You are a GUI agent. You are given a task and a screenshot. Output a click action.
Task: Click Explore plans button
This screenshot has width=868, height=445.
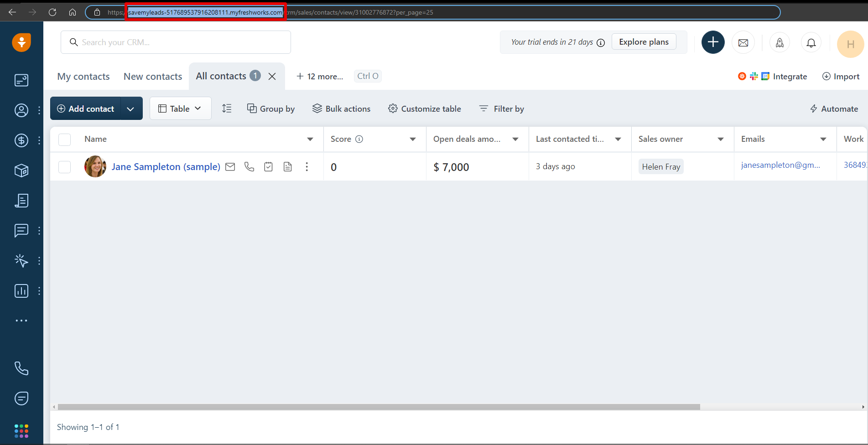644,42
